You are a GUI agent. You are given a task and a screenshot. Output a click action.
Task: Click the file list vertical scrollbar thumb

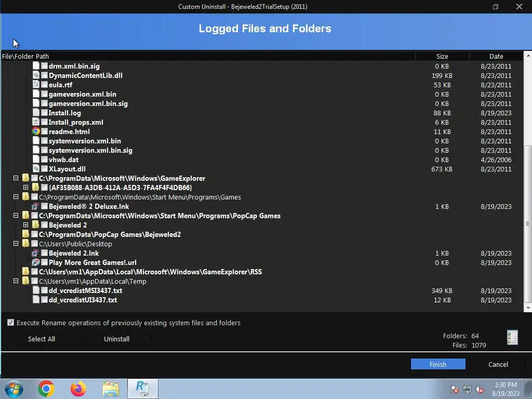528,223
